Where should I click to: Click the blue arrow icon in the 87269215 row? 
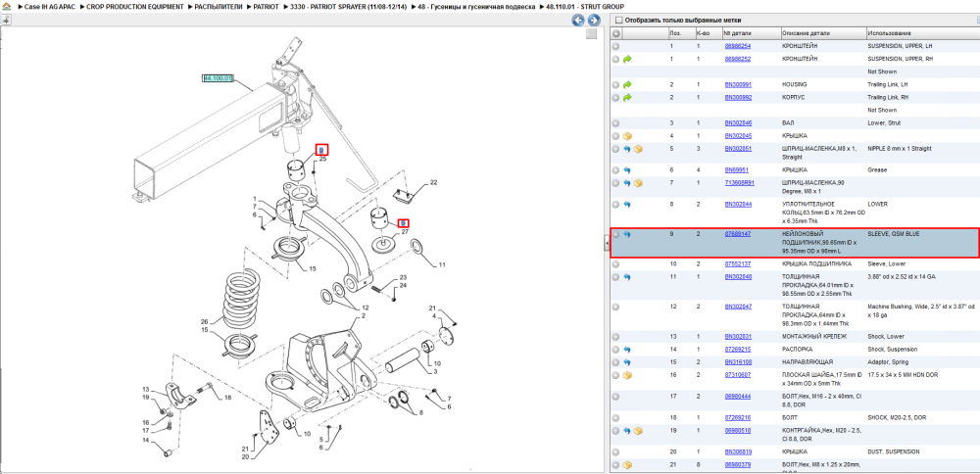pos(627,349)
